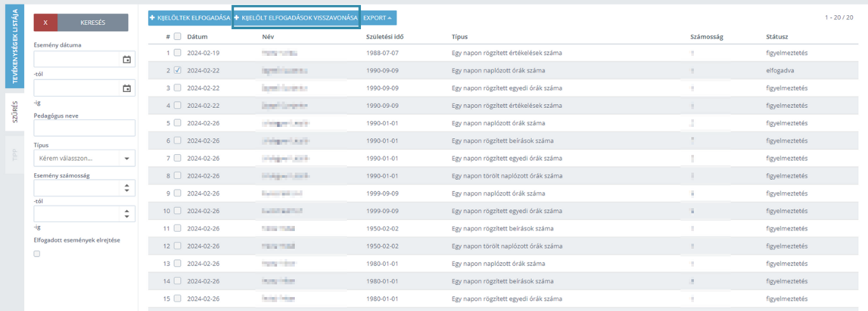Click the '1 - 20 / 20' record counter
The image size is (868, 311).
pyautogui.click(x=839, y=18)
